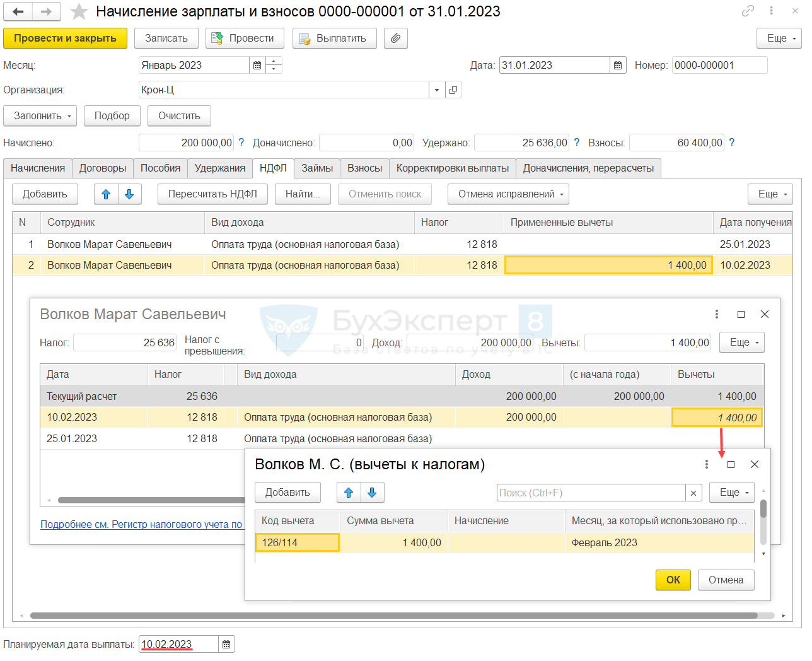
Task: Maximize the вычеты к налогам dialog
Action: [731, 464]
